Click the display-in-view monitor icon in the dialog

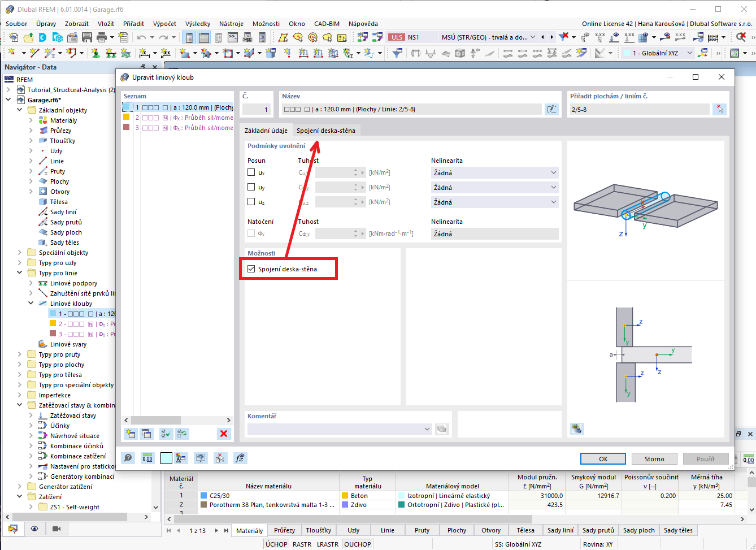(x=201, y=458)
